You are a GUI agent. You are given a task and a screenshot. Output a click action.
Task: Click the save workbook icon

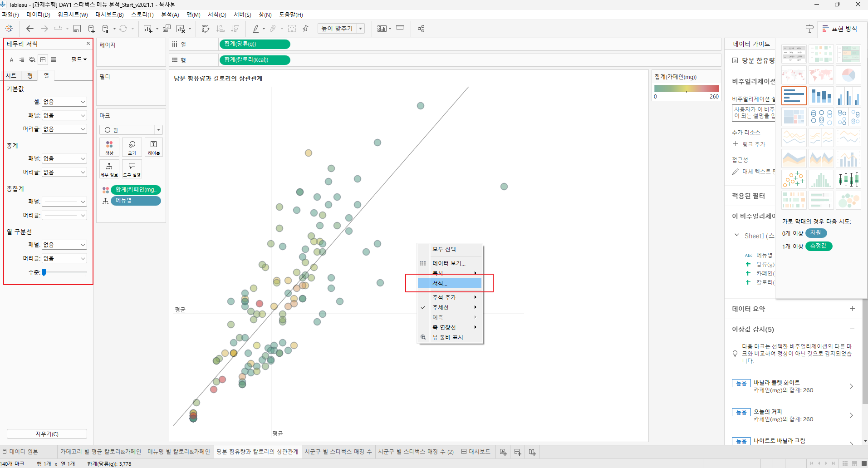tap(77, 29)
